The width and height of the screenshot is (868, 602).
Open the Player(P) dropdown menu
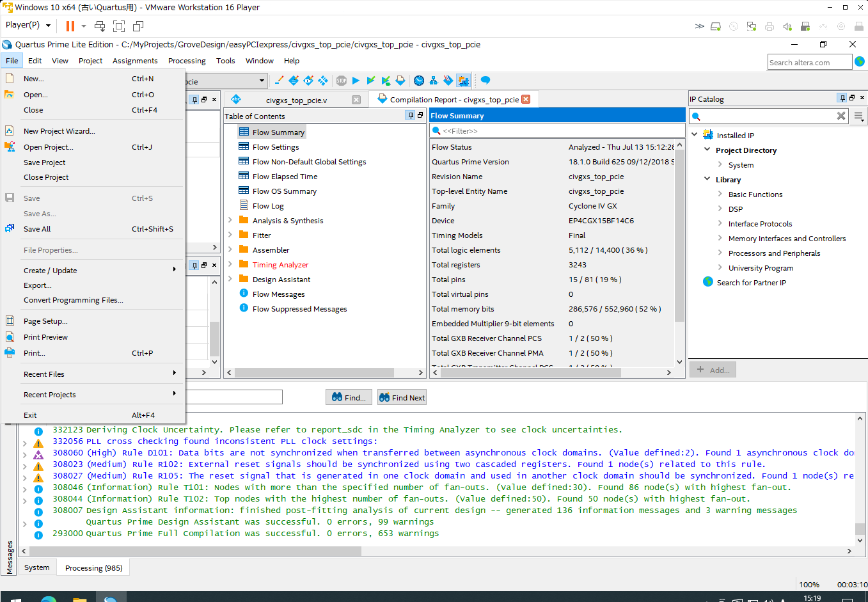coord(28,25)
